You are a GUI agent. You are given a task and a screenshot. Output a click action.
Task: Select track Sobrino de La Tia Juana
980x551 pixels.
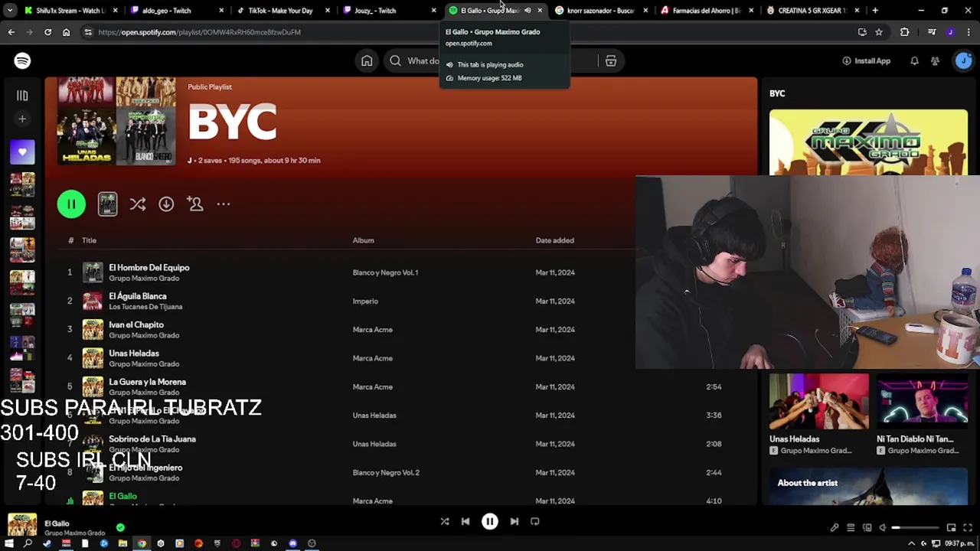pos(152,439)
